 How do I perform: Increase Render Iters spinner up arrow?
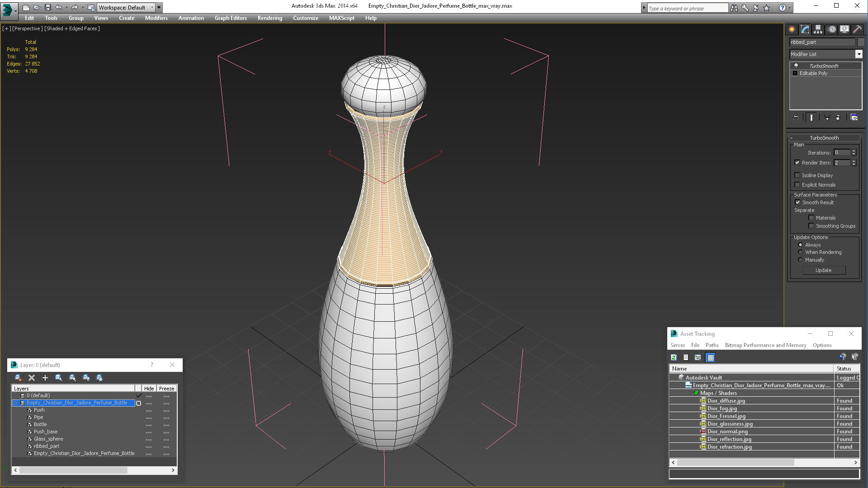pos(854,161)
